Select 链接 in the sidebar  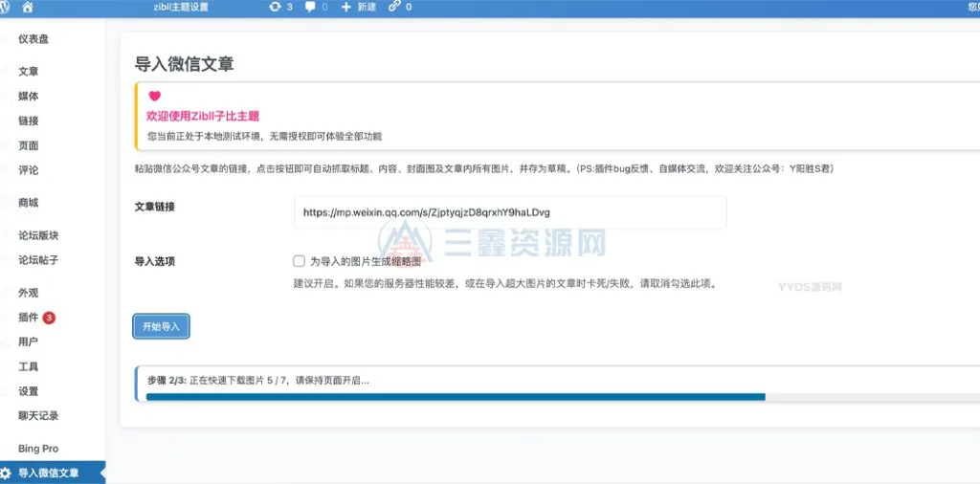[x=29, y=121]
